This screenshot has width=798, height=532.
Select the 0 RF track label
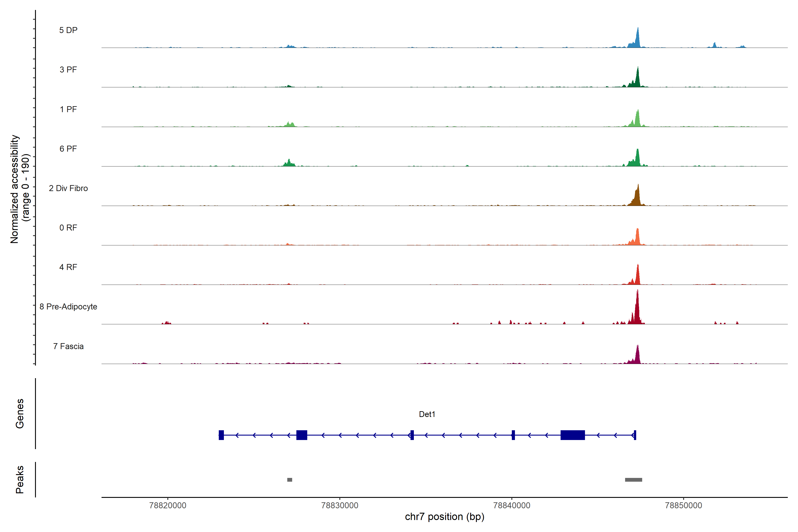pyautogui.click(x=68, y=228)
